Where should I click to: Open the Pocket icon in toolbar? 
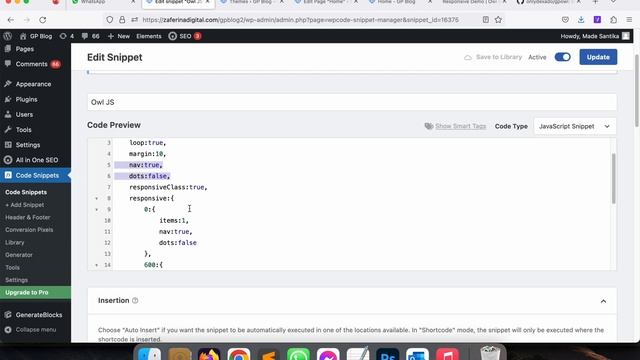tap(565, 20)
